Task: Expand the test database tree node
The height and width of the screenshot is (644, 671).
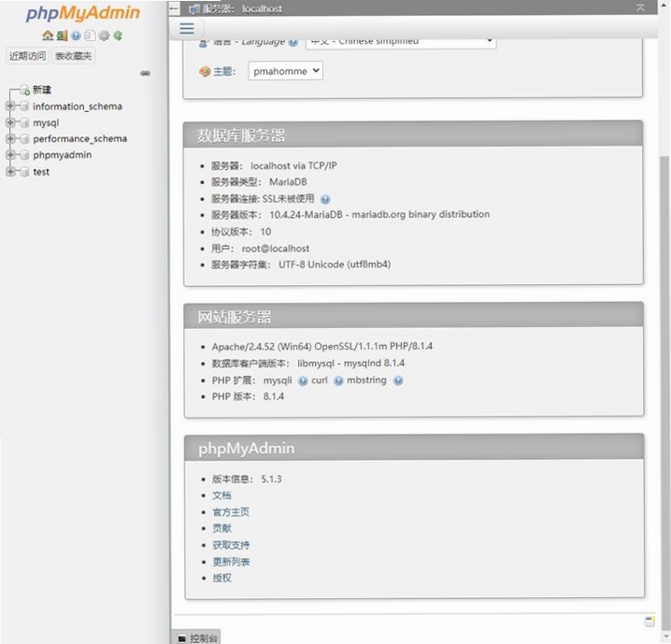Action: pos(10,171)
